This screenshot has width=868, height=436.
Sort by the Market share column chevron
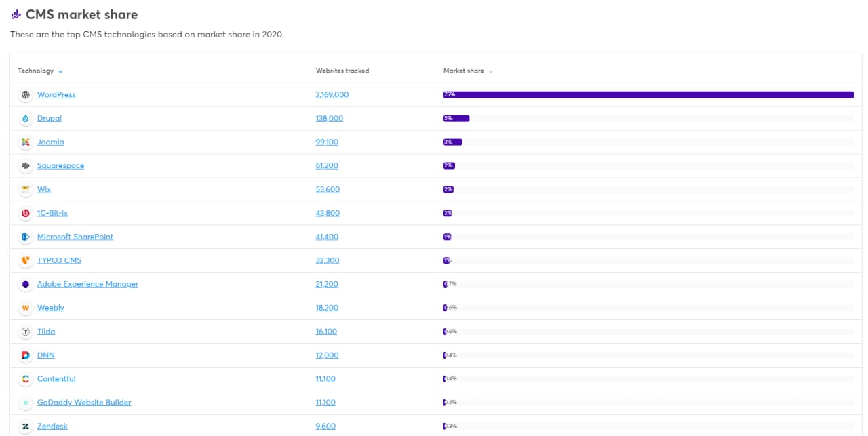pos(491,71)
